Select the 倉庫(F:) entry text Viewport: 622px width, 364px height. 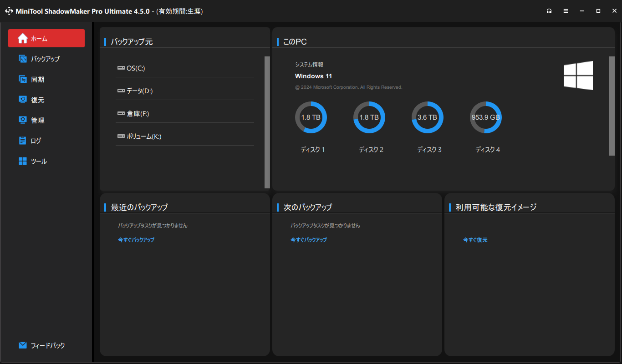click(x=138, y=114)
